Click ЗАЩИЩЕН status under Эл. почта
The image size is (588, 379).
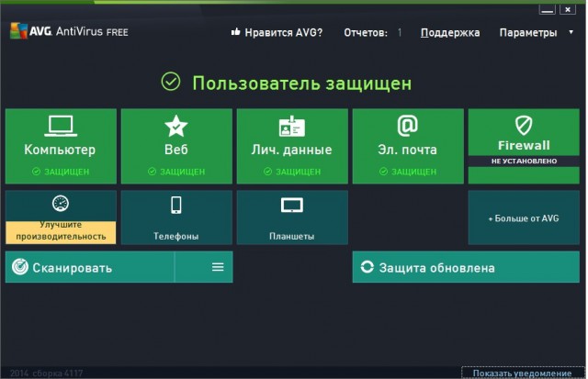[x=408, y=172]
